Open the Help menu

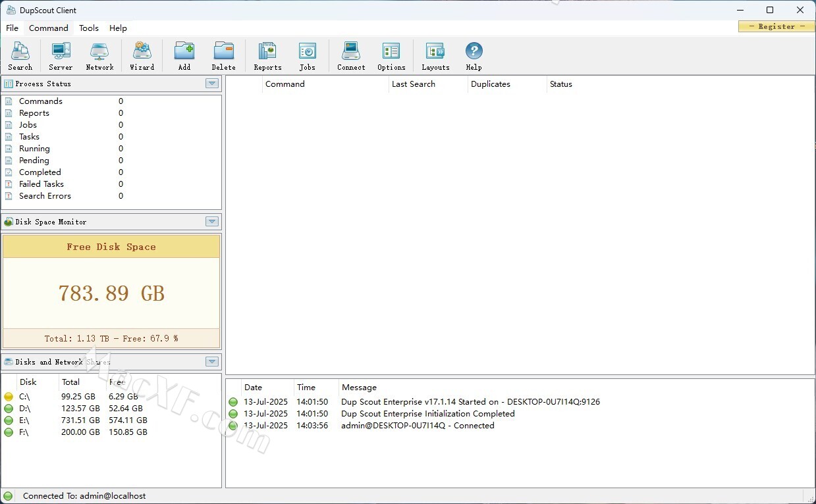click(x=119, y=28)
